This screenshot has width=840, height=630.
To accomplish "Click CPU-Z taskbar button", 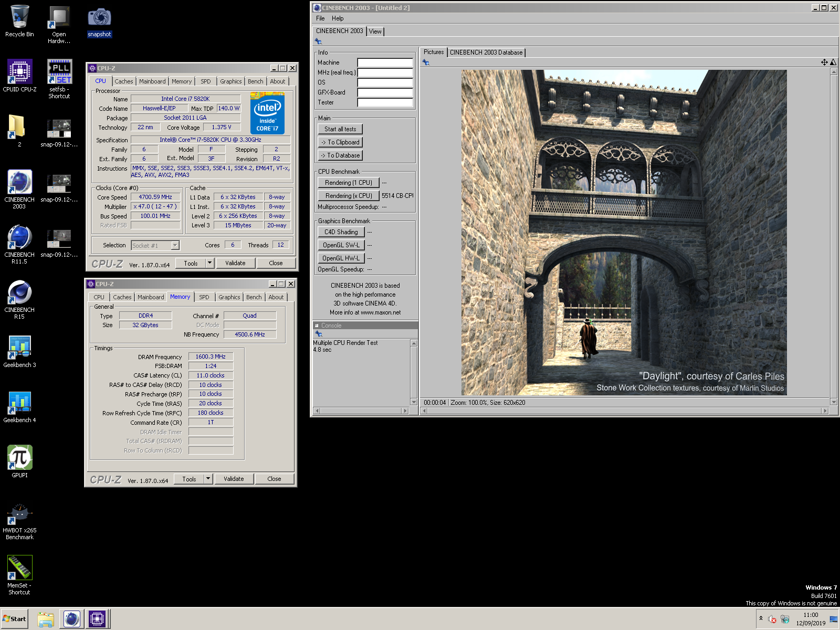I will (97, 619).
